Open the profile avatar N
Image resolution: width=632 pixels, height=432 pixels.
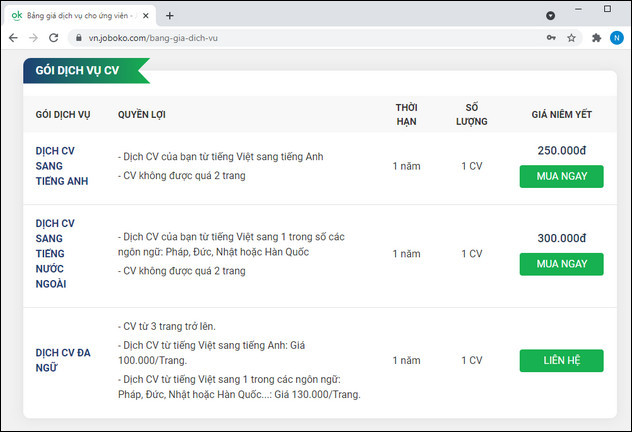coord(616,38)
